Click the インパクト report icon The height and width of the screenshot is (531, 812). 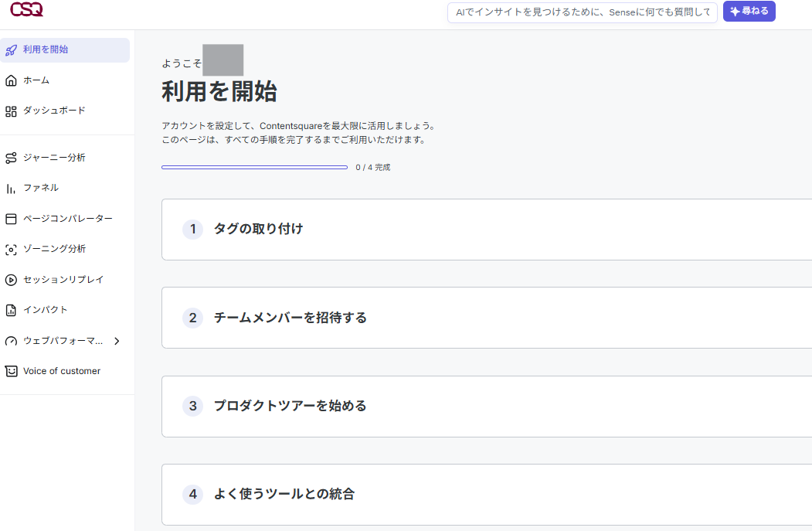coord(11,310)
